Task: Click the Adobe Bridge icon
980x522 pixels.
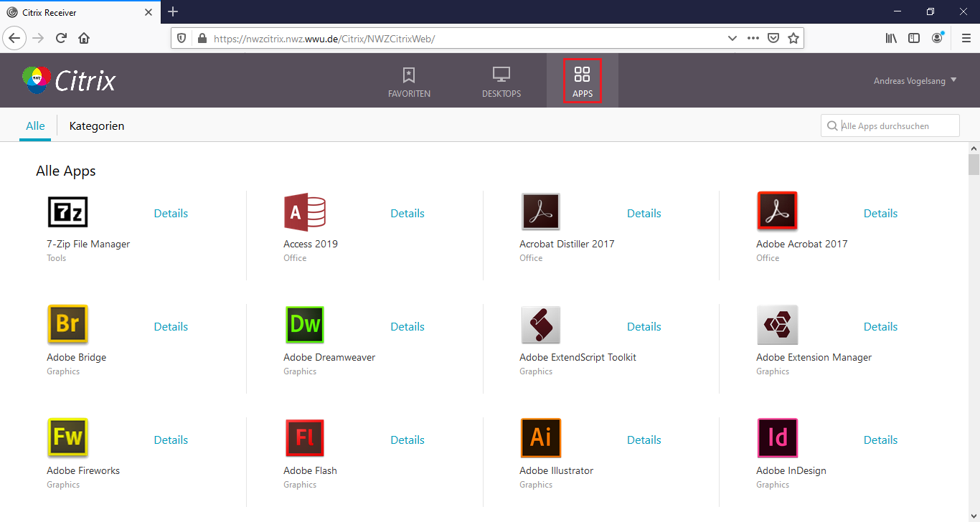Action: tap(67, 325)
